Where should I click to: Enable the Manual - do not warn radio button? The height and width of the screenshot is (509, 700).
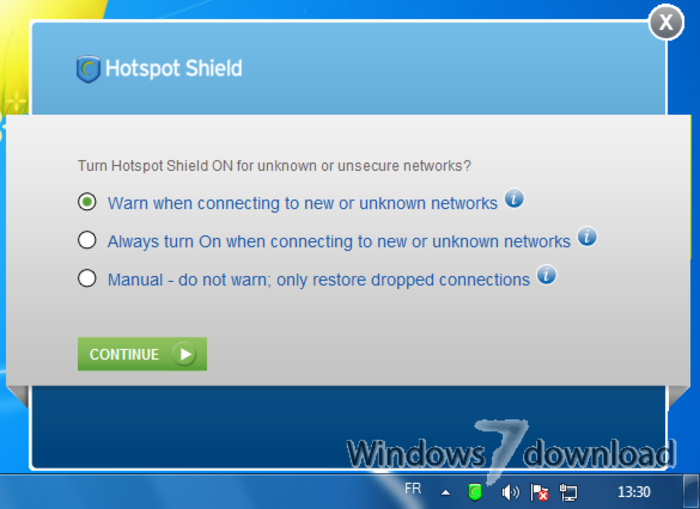coord(87,278)
